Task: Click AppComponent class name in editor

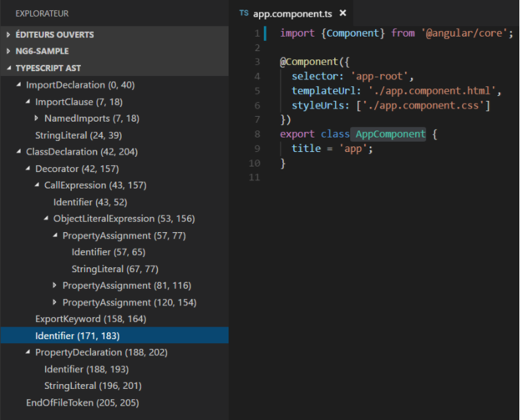Action: pos(390,134)
